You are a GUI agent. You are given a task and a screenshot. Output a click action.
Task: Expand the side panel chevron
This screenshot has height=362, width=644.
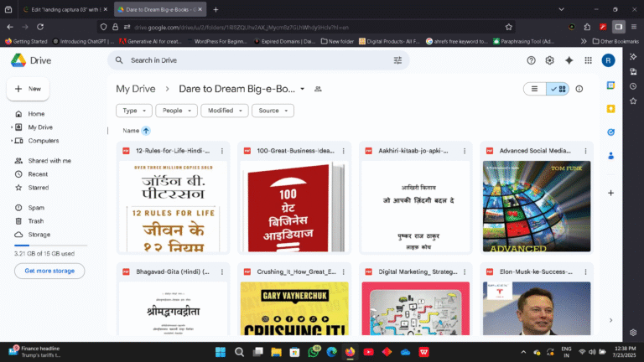pyautogui.click(x=610, y=320)
